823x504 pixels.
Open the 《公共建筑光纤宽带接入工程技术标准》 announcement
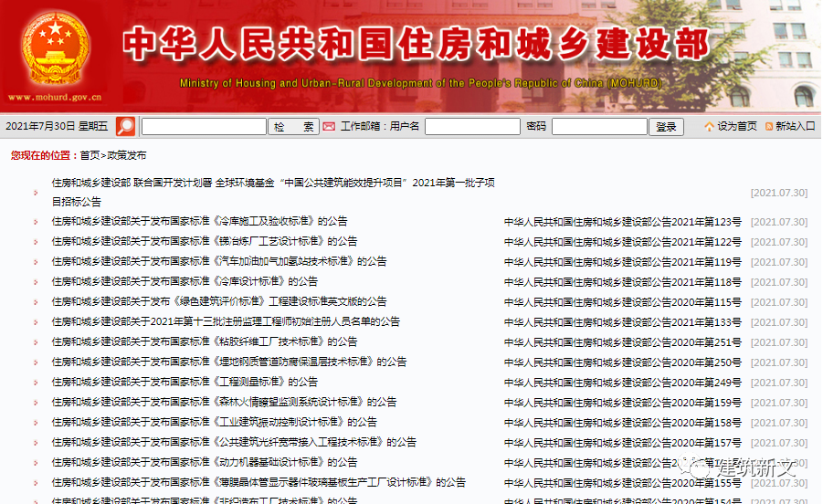pyautogui.click(x=234, y=442)
